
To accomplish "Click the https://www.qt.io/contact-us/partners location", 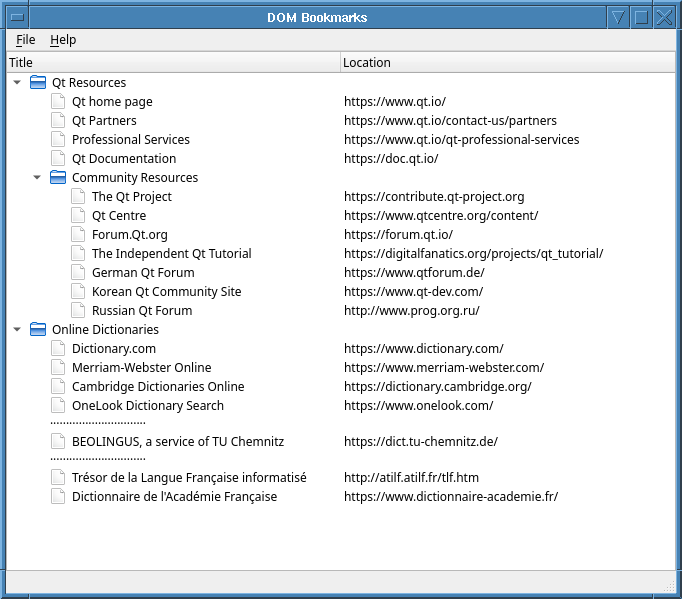I will (x=450, y=121).
